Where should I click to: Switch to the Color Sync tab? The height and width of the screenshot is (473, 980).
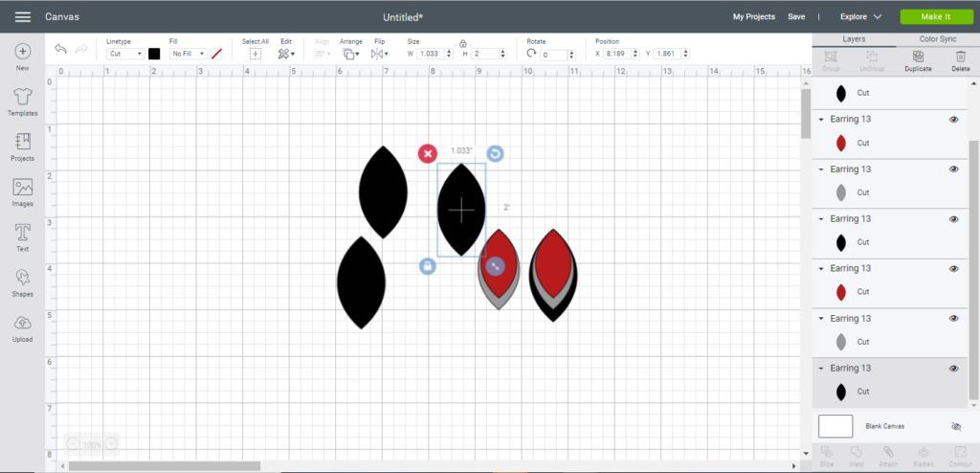coord(938,39)
